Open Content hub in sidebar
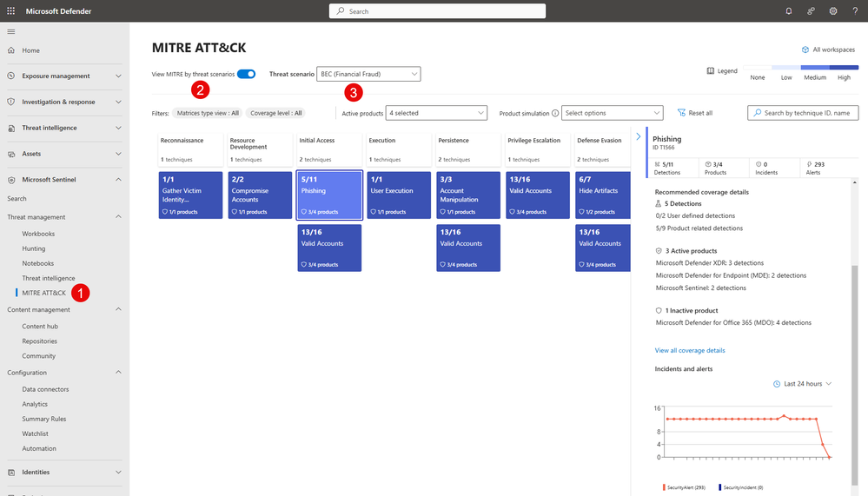Viewport: 868px width, 496px height. pos(40,327)
